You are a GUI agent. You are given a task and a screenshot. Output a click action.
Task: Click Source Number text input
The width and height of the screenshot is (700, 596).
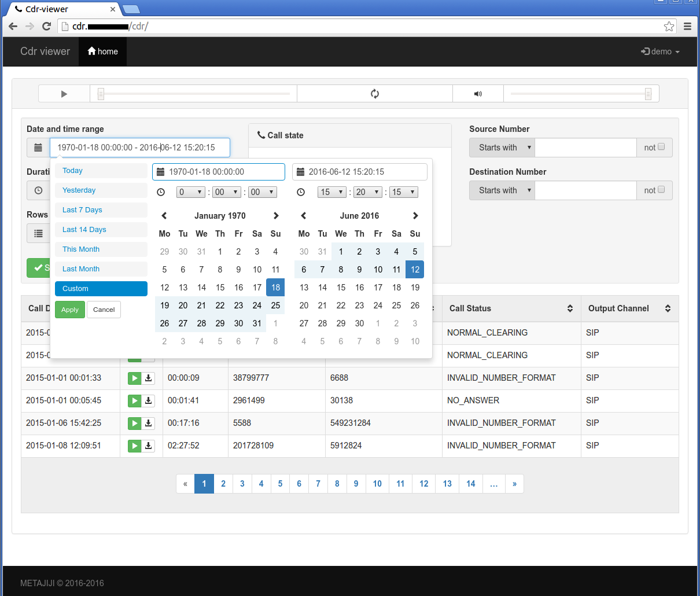pyautogui.click(x=585, y=148)
